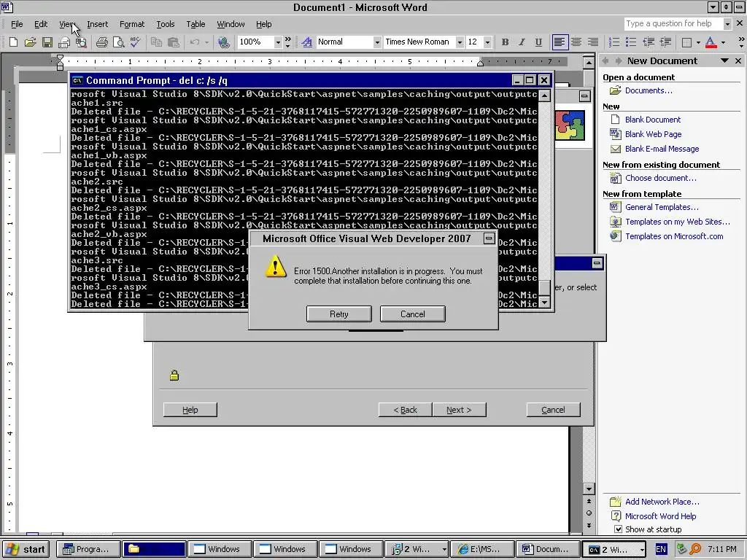The image size is (747, 560).
Task: Open the File menu
Action: click(x=17, y=24)
